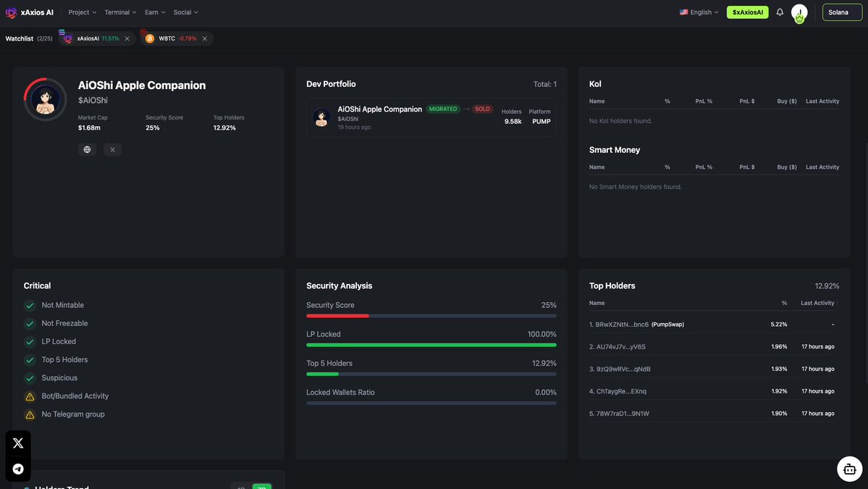Image resolution: width=868 pixels, height=489 pixels.
Task: Click the LP Locked progress bar
Action: pos(431,345)
